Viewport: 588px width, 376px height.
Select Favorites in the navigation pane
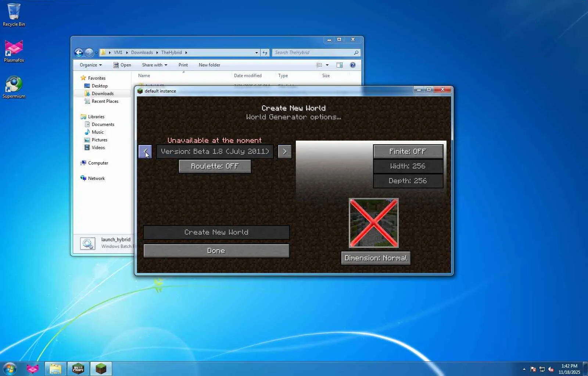(x=97, y=78)
